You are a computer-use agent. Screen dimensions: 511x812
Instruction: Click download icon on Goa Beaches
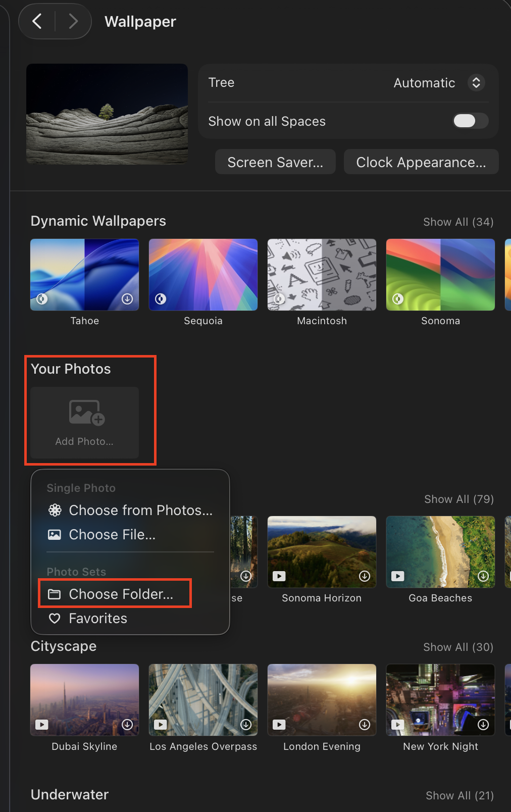(x=483, y=576)
